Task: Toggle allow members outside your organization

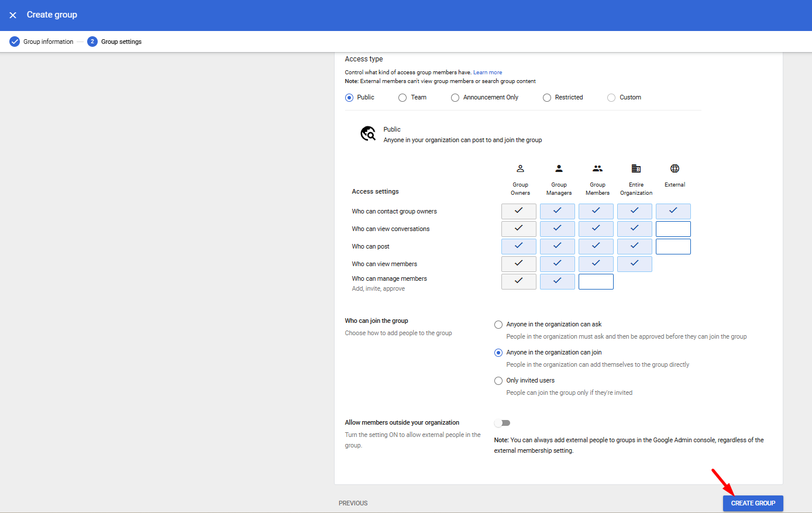Action: 502,423
